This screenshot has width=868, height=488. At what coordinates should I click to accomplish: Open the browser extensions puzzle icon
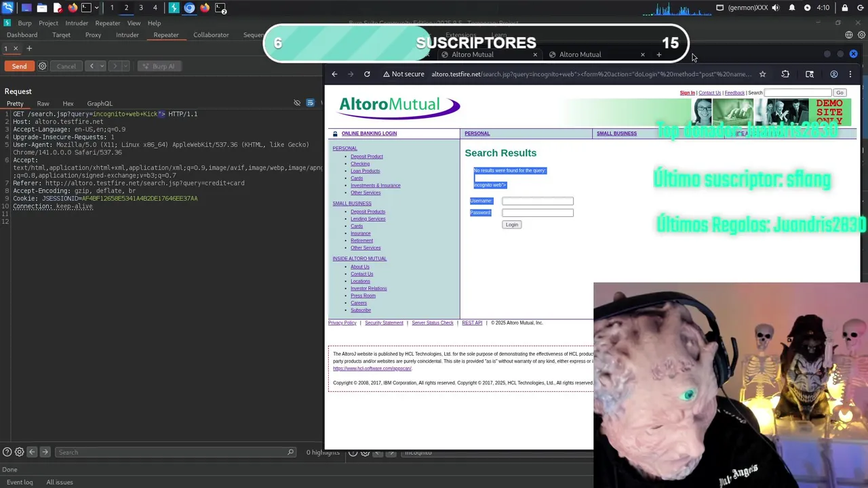pyautogui.click(x=785, y=74)
